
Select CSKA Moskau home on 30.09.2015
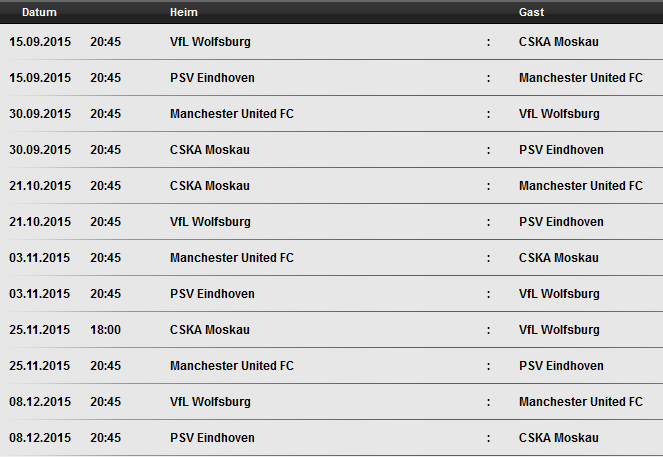[x=210, y=150]
